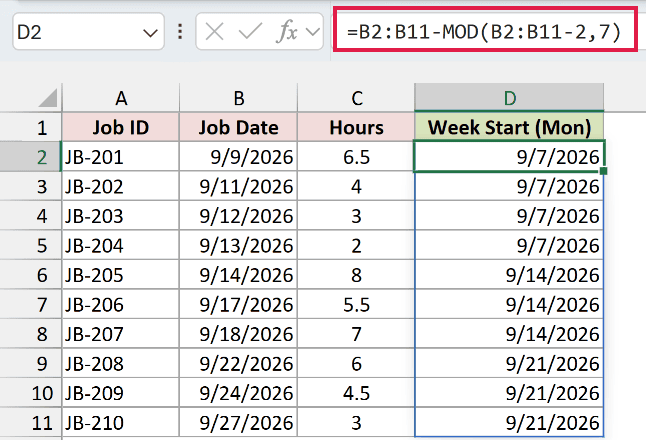Select row 9 header

(x=31, y=363)
